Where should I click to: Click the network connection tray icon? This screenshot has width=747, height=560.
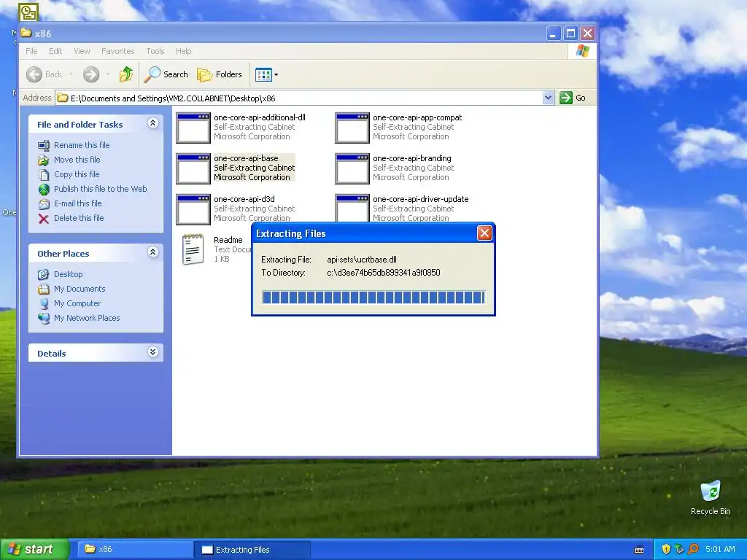tap(679, 549)
